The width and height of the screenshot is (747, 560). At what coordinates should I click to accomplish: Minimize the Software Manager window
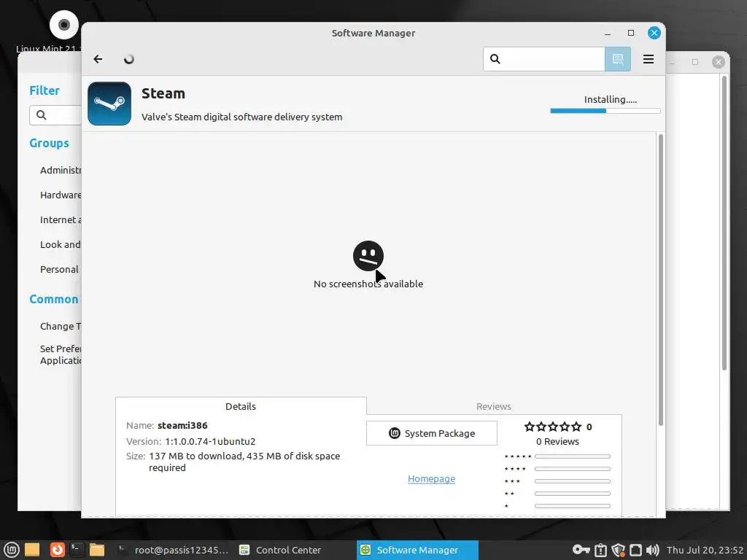point(608,33)
